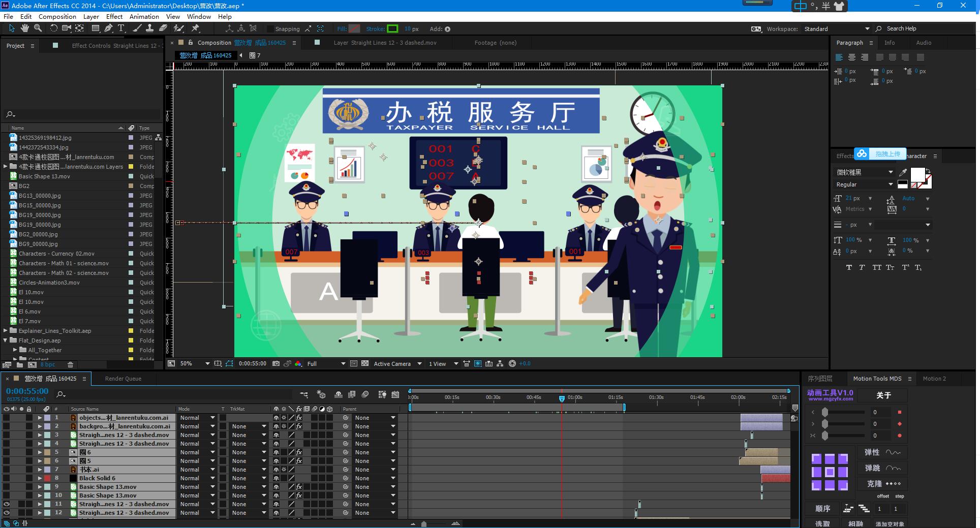
Task: Select the Clone Stamp tool
Action: (x=150, y=28)
